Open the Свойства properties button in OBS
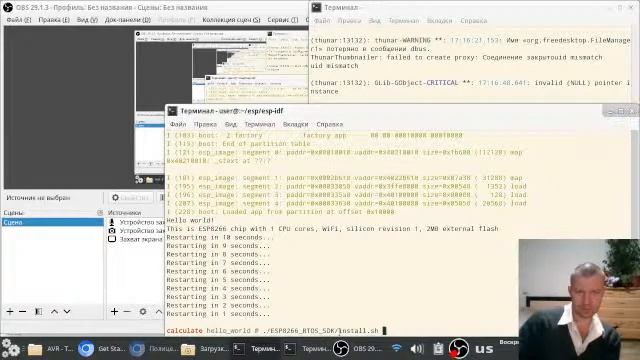640x360 pixels. point(130,198)
